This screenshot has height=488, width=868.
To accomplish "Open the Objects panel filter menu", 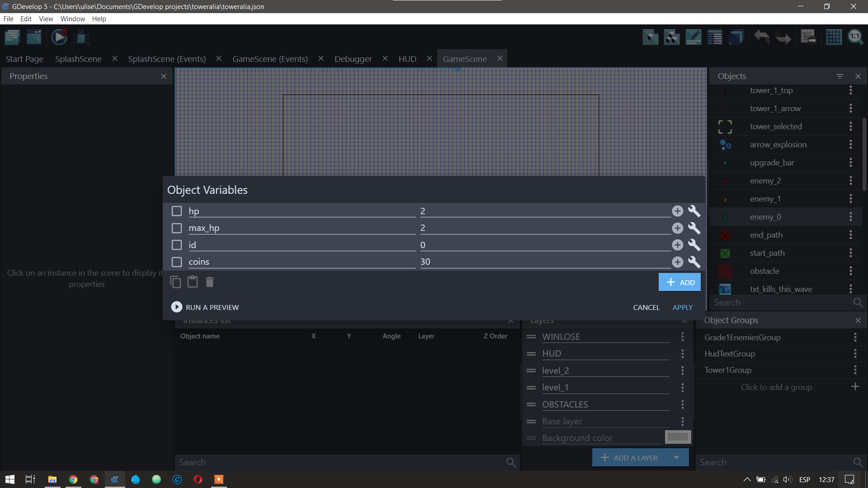I will (x=840, y=76).
